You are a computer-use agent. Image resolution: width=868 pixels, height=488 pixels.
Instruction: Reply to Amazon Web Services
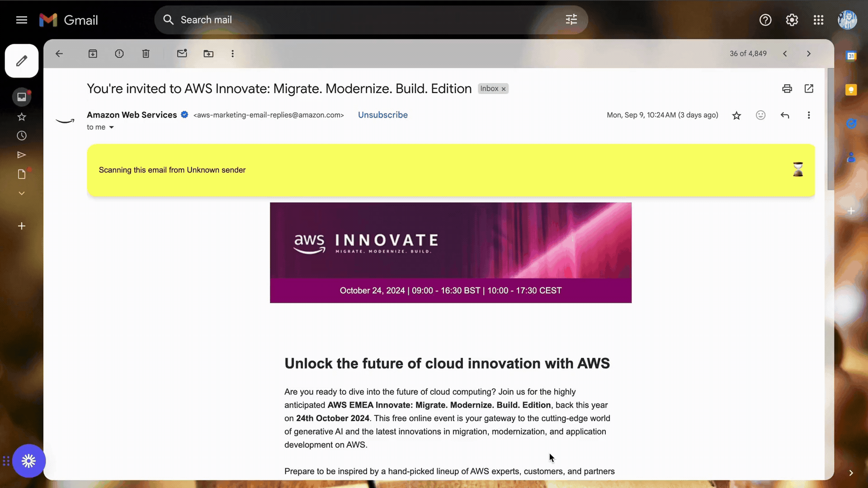(x=785, y=115)
